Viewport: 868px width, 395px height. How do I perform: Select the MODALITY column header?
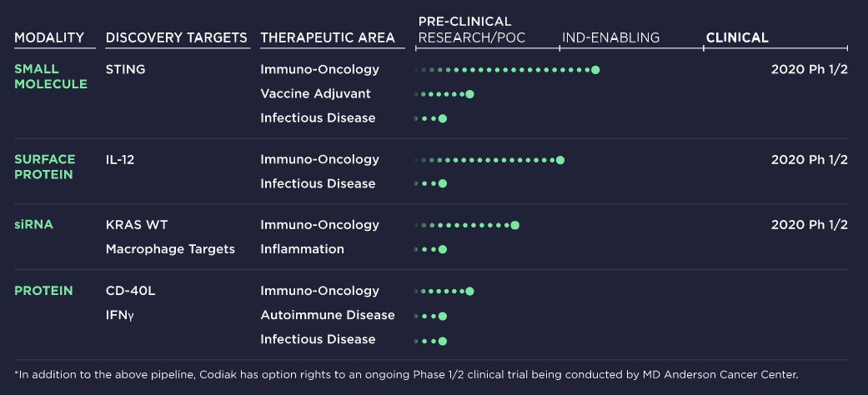click(49, 37)
